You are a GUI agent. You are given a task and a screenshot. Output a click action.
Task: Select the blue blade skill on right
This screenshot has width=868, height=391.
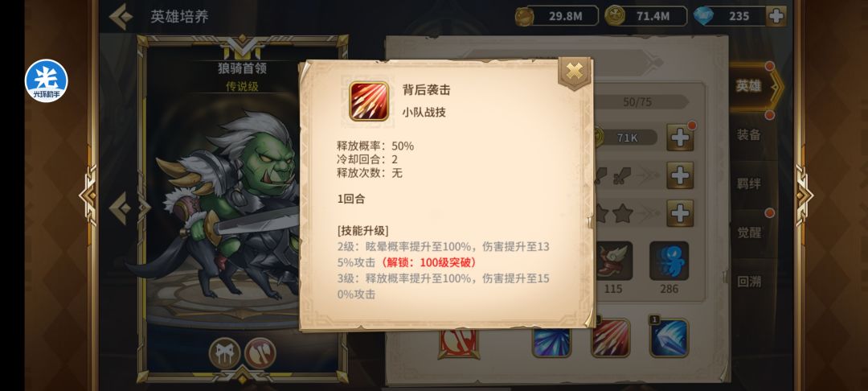point(669,337)
